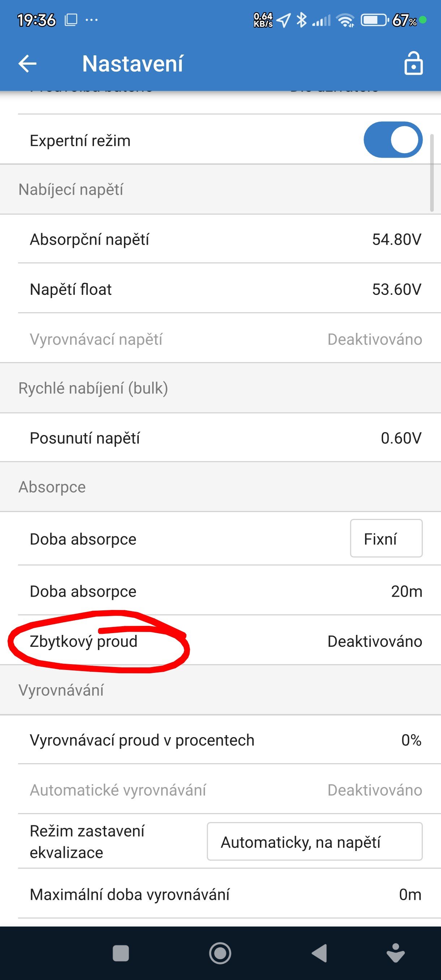441x980 pixels.
Task: Tap the keyboard-hide navigation icon
Action: pos(396,953)
